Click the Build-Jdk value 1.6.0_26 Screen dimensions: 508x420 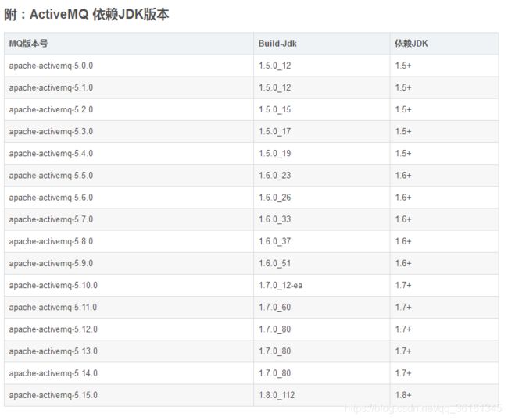pos(275,198)
